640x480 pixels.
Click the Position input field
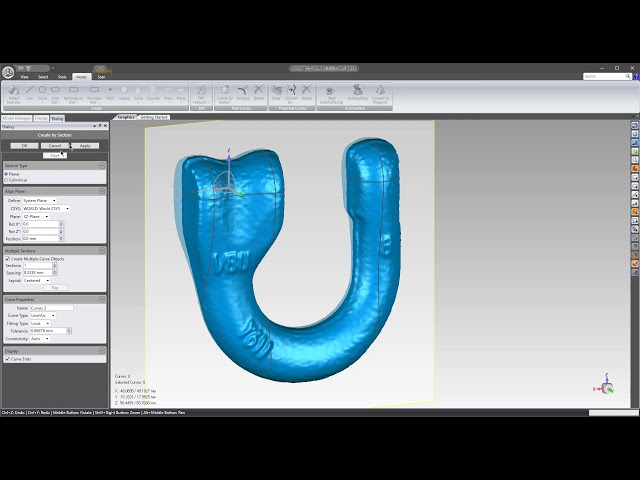[x=40, y=238]
